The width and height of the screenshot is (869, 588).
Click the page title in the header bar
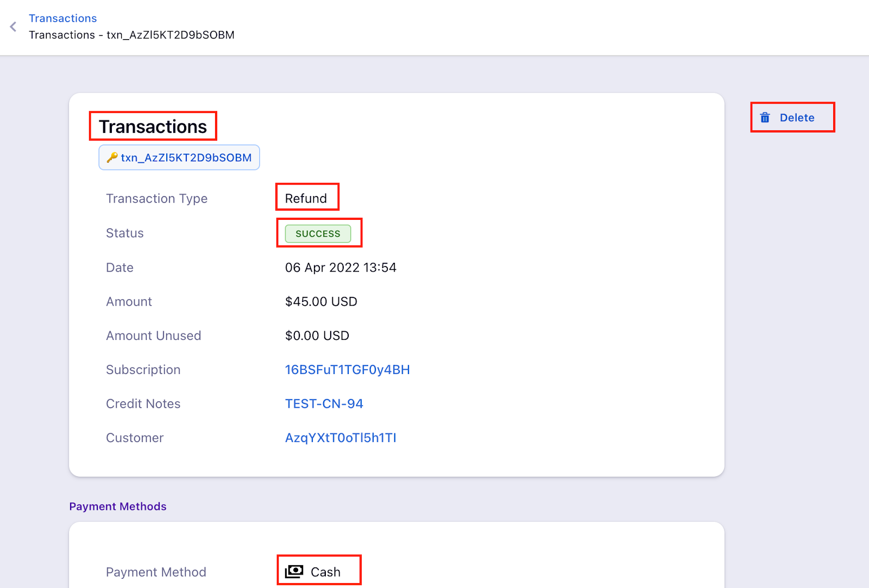pyautogui.click(x=131, y=35)
